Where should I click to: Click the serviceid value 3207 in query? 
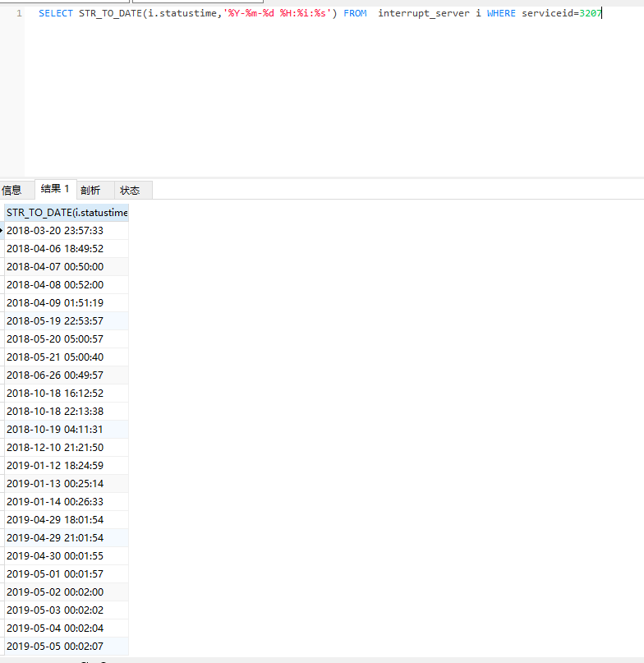tap(590, 14)
